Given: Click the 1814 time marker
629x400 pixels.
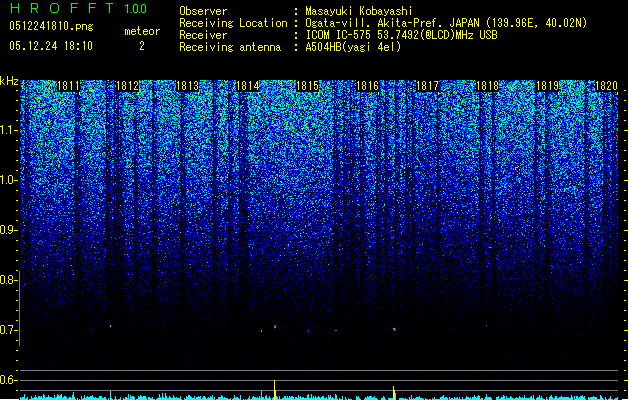Looking at the screenshot, I should click(248, 86).
